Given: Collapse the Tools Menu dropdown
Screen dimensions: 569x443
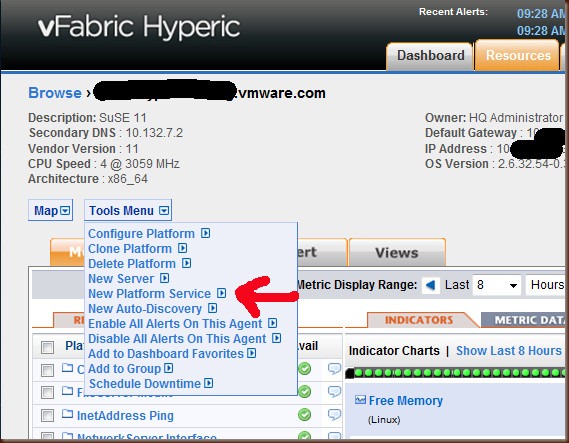Looking at the screenshot, I should point(128,210).
